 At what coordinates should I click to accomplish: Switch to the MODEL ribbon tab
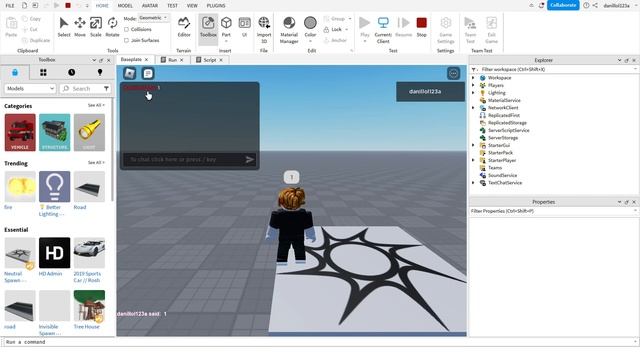tap(125, 6)
